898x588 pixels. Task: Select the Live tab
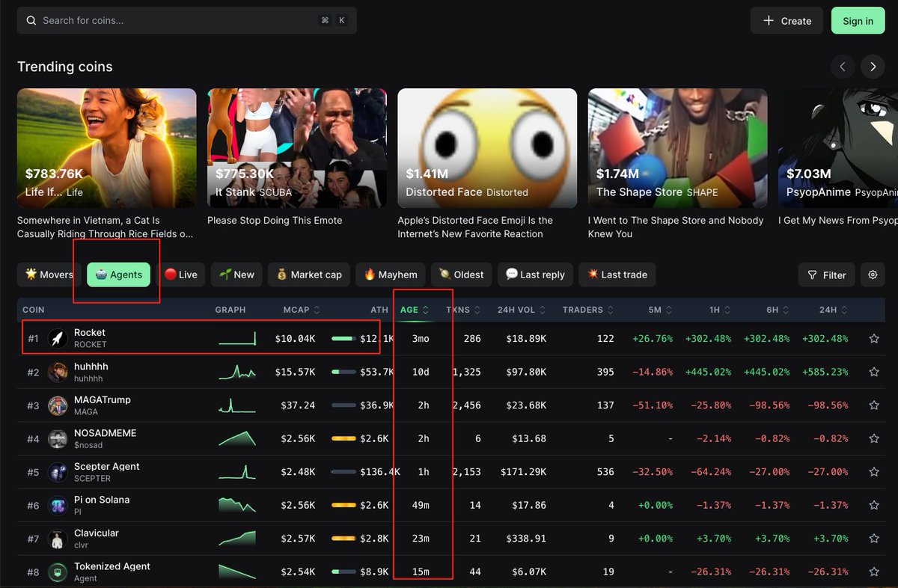pos(180,275)
